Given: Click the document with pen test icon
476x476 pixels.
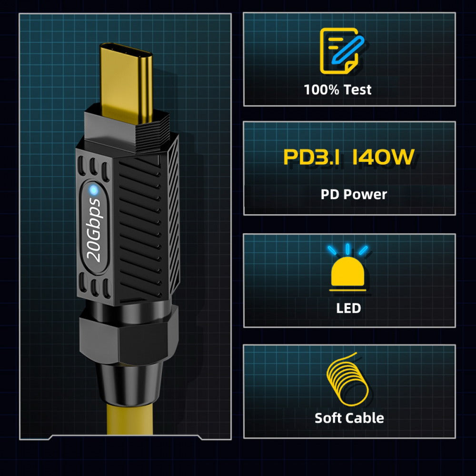Looking at the screenshot, I should [342, 51].
